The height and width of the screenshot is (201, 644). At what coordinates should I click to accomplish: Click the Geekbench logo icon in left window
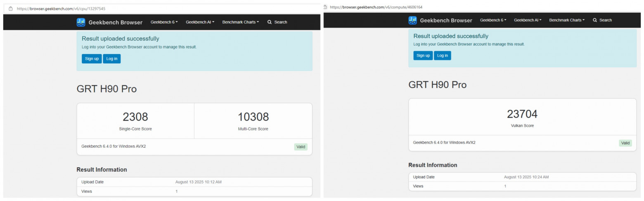tap(81, 22)
